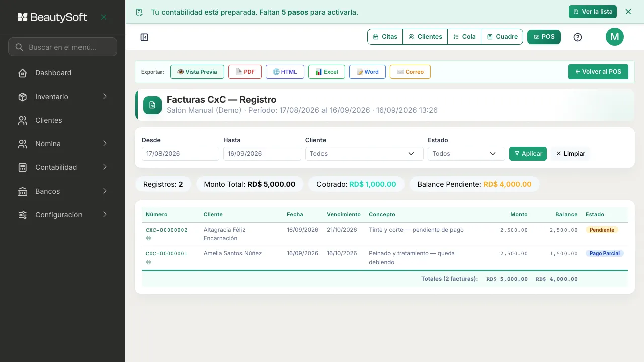Viewport: 644px width, 362px height.
Task: Click the Nómina icon in sidebar
Action: pyautogui.click(x=23, y=144)
